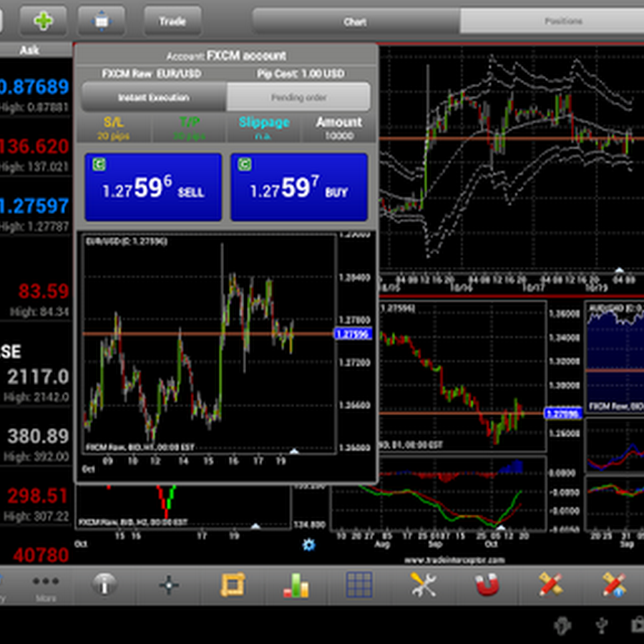This screenshot has width=644, height=644.
Task: Toggle the red magnet snap tool
Action: pos(487,585)
